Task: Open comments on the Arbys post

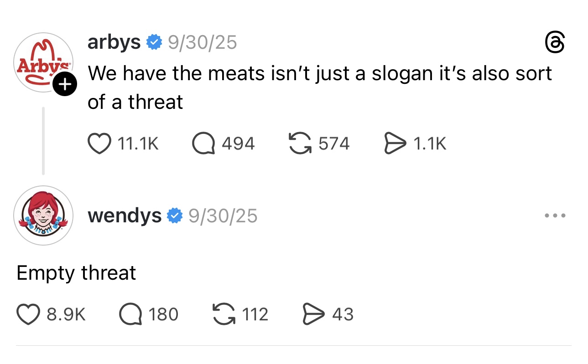Action: point(203,144)
